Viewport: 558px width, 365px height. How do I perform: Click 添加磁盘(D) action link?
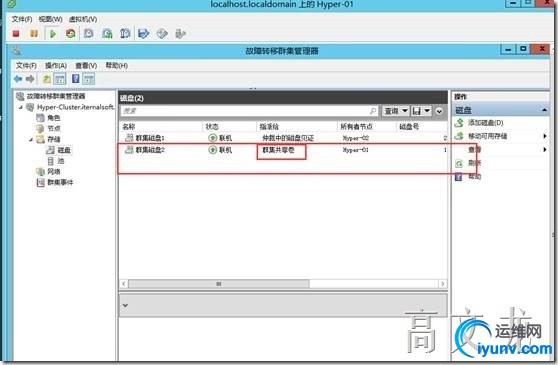[x=486, y=123]
